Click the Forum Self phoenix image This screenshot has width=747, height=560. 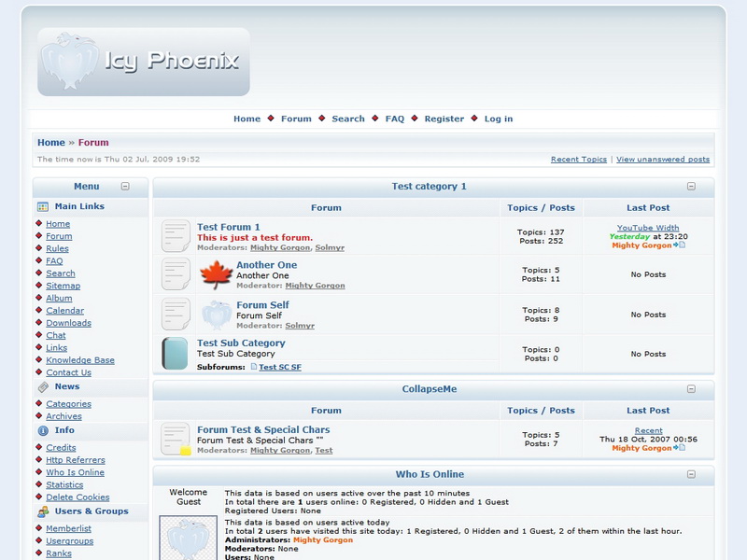tap(216, 315)
